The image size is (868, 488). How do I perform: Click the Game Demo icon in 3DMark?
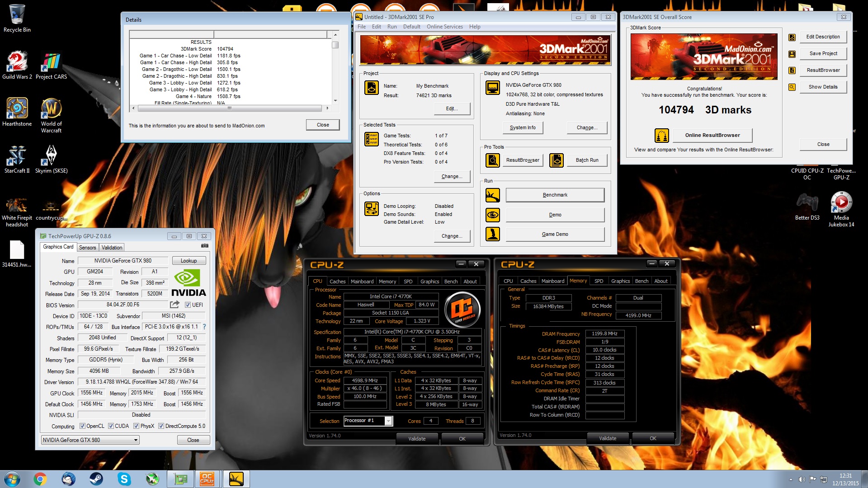tap(493, 234)
